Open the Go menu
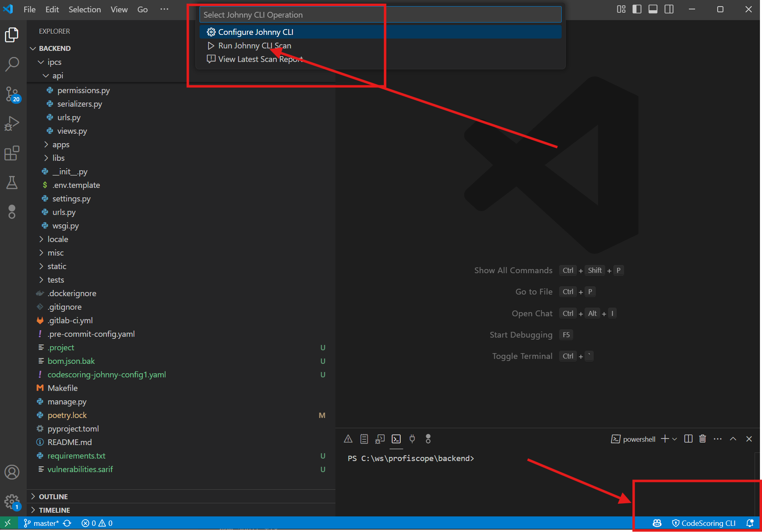Screen dimensions: 762x532 [142, 9]
